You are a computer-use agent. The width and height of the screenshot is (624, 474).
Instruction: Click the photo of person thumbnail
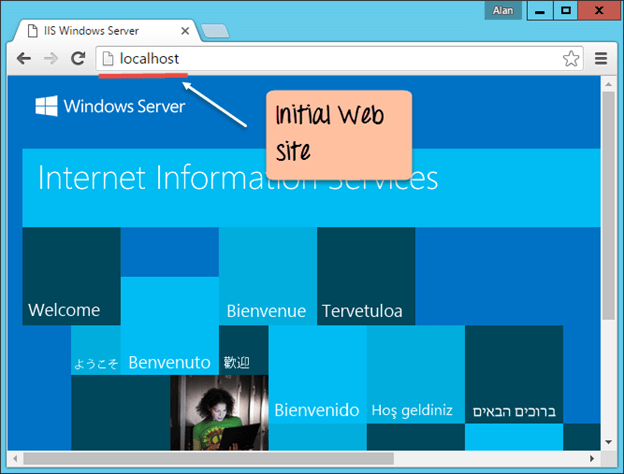(218, 412)
